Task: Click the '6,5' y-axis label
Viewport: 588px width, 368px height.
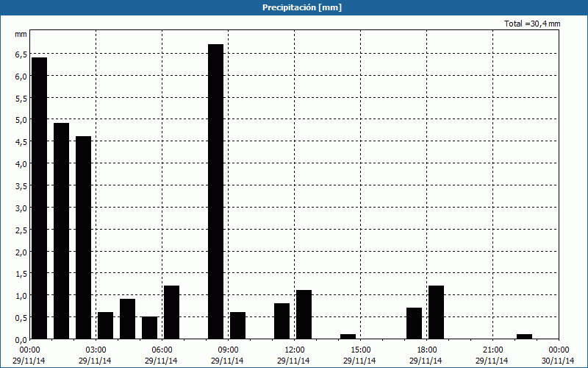Action: pos(21,54)
